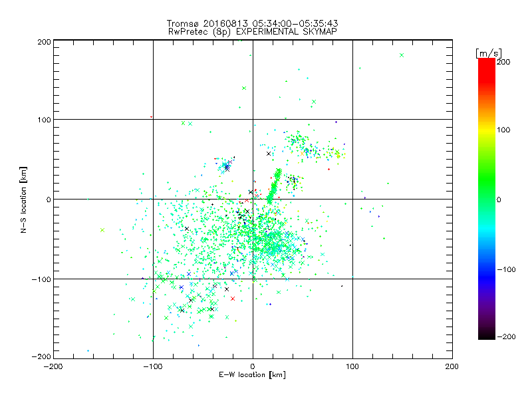Click the N-S axis tick label "200"
The width and height of the screenshot is (532, 399).
pyautogui.click(x=44, y=42)
